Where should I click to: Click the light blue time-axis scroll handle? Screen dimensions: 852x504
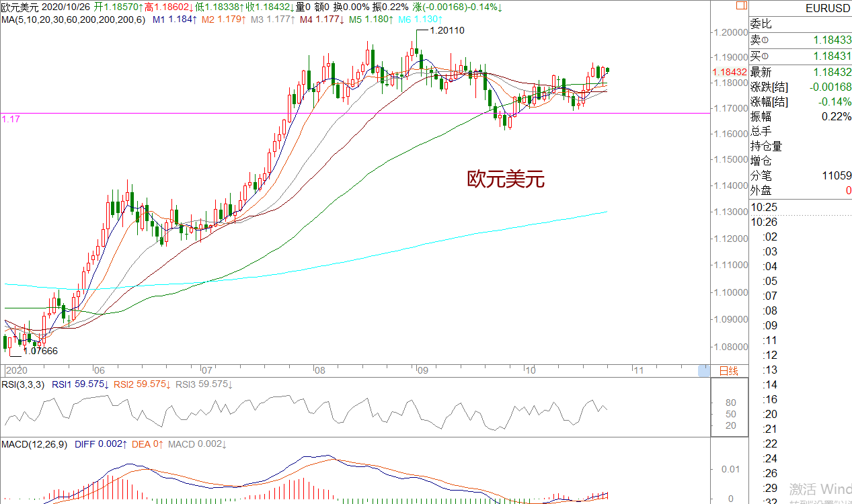click(703, 370)
